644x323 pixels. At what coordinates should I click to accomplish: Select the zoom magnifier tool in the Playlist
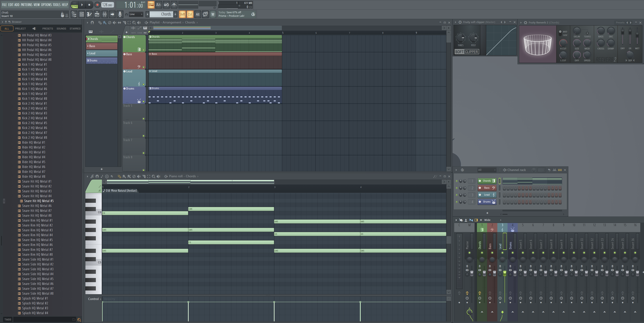(x=134, y=23)
